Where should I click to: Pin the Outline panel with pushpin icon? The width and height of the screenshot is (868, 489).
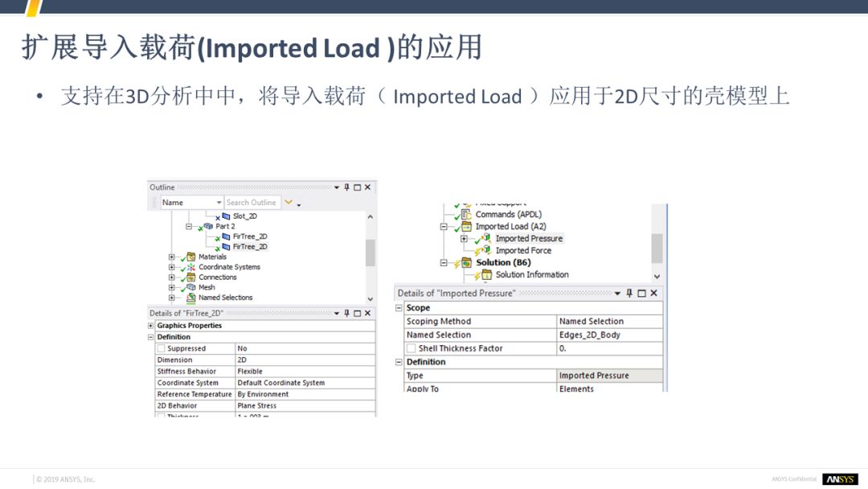tap(347, 187)
